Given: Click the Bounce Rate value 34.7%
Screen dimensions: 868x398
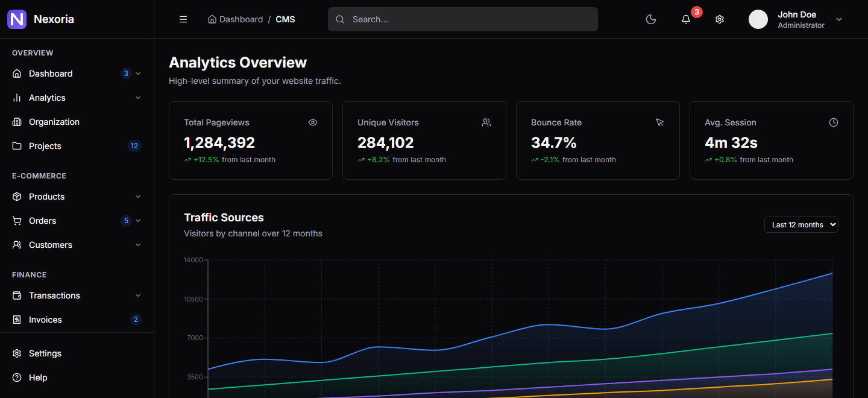Looking at the screenshot, I should coord(554,143).
